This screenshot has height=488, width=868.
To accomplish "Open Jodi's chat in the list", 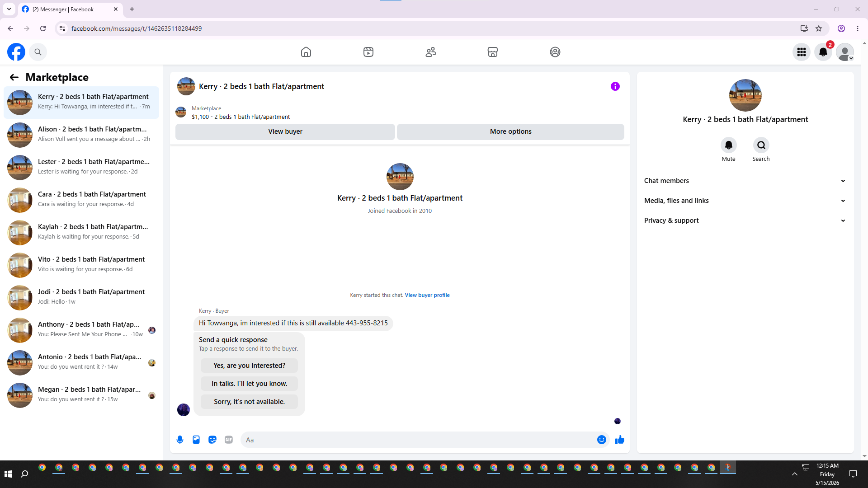I will click(81, 298).
